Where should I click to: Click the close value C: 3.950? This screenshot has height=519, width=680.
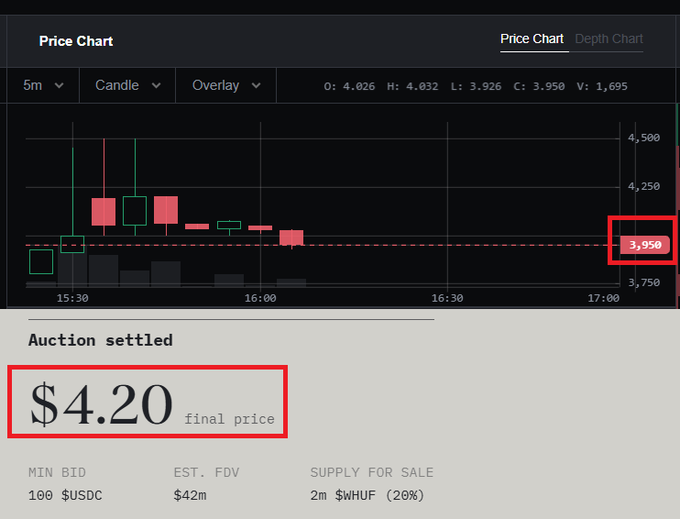[x=539, y=86]
